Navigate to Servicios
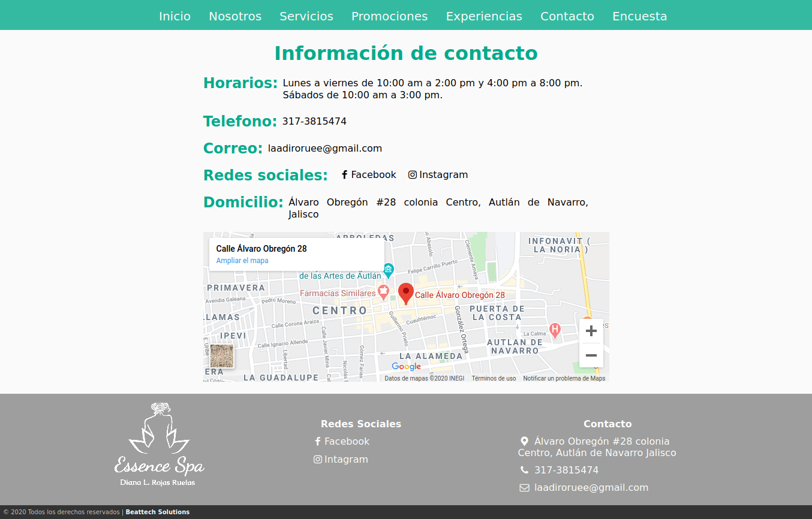Viewport: 812px width, 519px height. point(306,16)
